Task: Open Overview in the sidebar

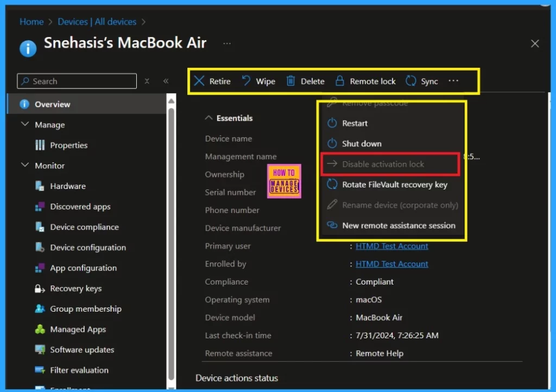Action: (x=86, y=104)
